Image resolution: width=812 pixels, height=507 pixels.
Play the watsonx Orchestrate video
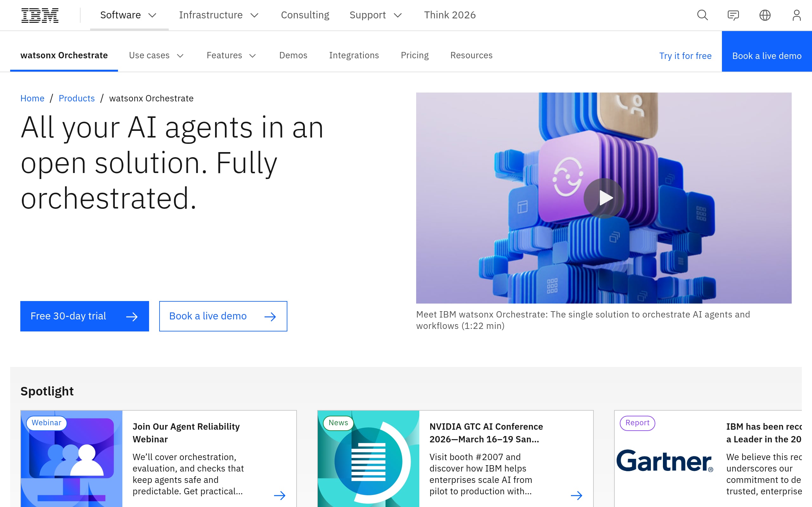pyautogui.click(x=604, y=198)
